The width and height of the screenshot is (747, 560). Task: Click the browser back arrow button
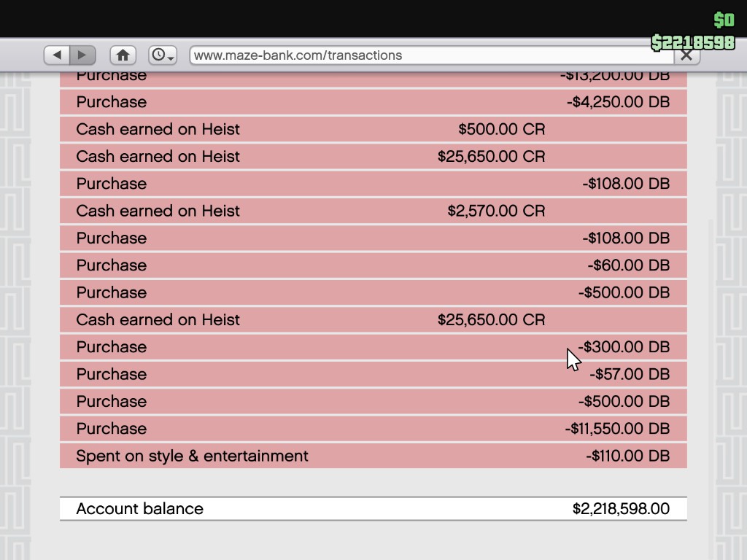(58, 55)
